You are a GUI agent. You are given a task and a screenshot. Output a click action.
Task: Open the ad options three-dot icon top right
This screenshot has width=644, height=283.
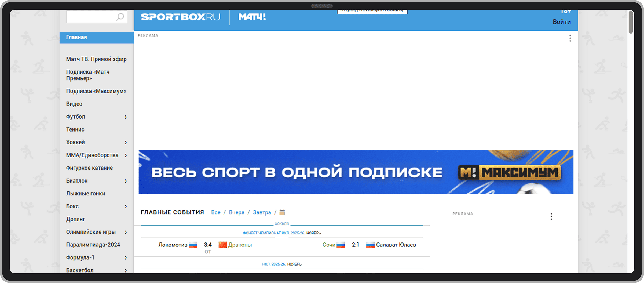coord(570,38)
